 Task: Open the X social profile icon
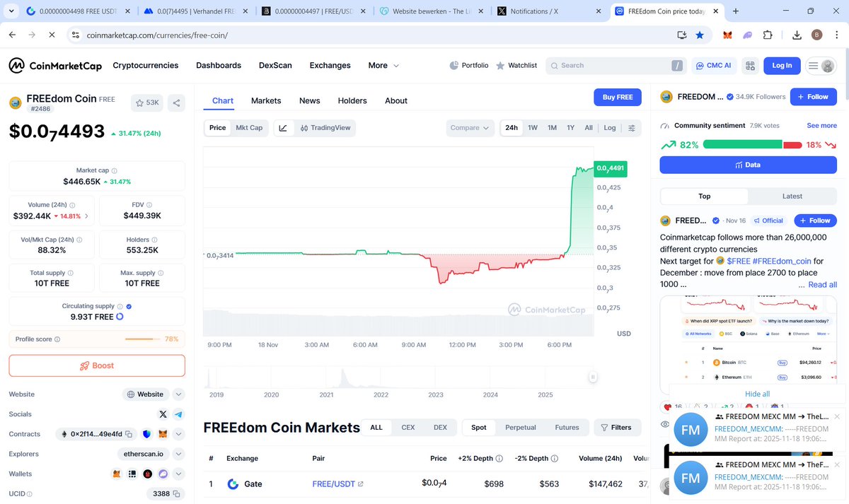pyautogui.click(x=163, y=414)
